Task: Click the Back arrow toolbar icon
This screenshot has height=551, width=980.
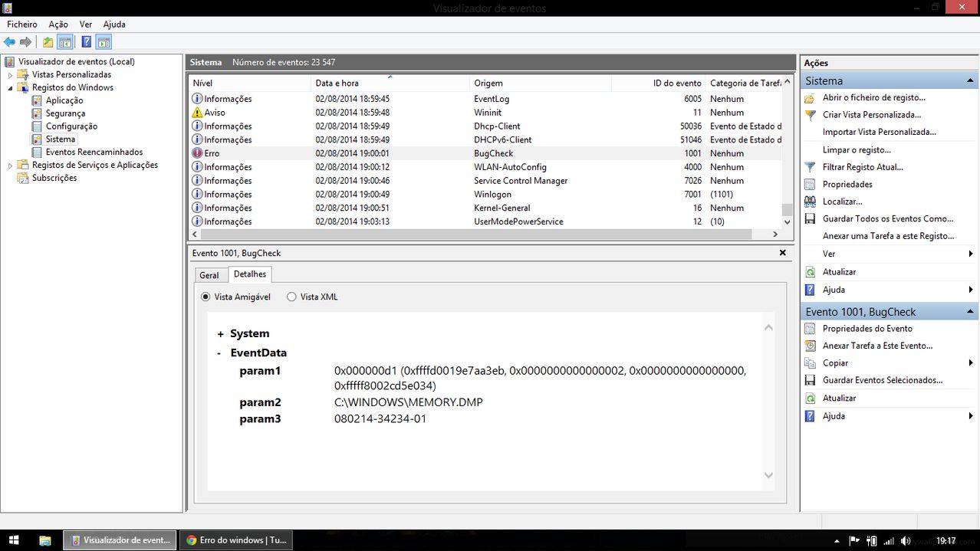Action: (9, 42)
